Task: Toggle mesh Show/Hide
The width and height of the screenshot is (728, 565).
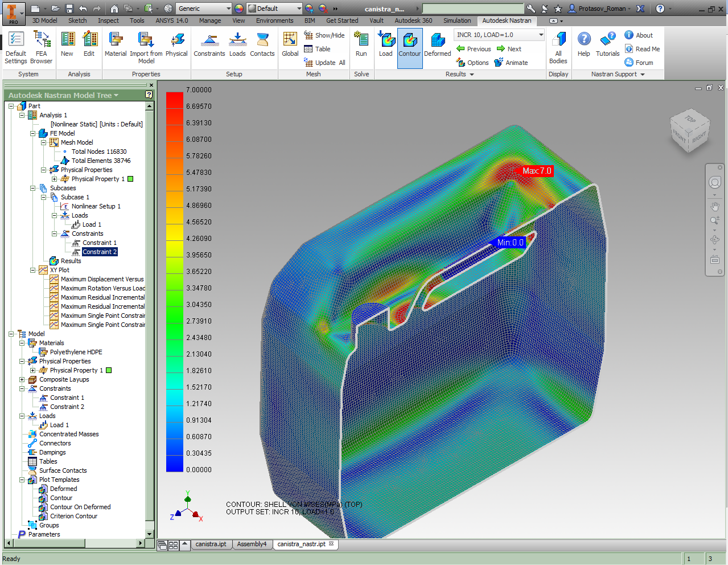Action: [x=324, y=35]
